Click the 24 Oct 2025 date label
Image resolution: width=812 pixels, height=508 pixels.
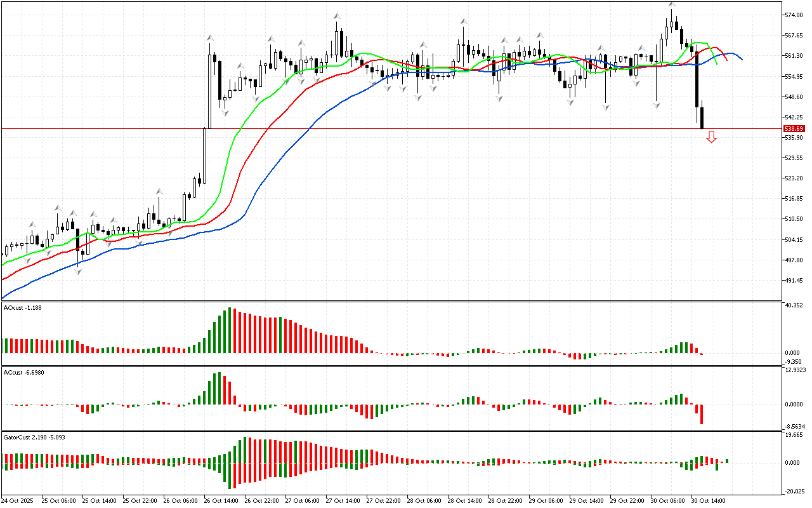(19, 500)
